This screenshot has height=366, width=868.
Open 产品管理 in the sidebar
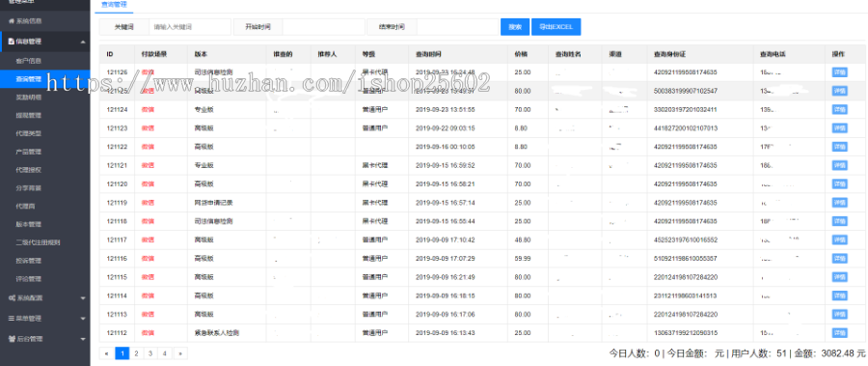point(29,152)
